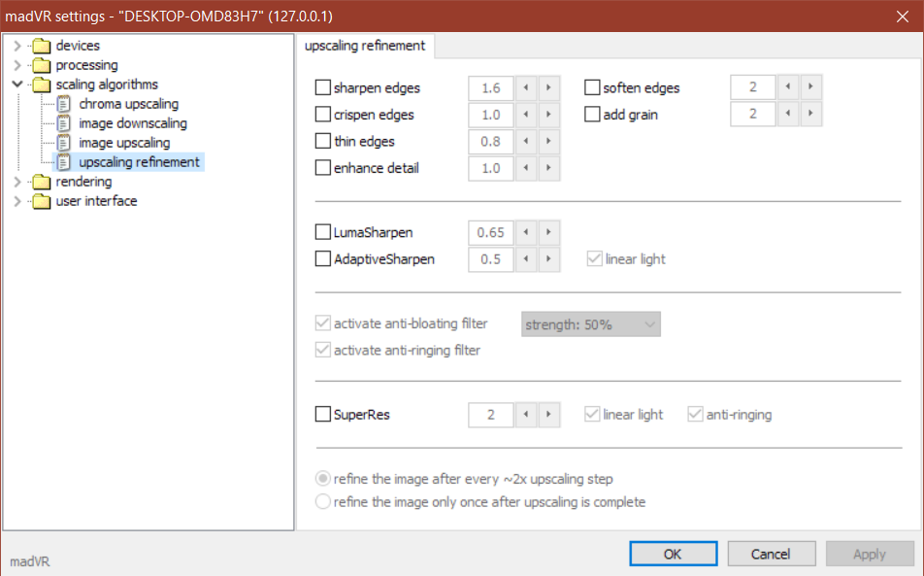Decrease AdaptiveSharpen value with left arrow
Screen dimensions: 924x576
(526, 259)
